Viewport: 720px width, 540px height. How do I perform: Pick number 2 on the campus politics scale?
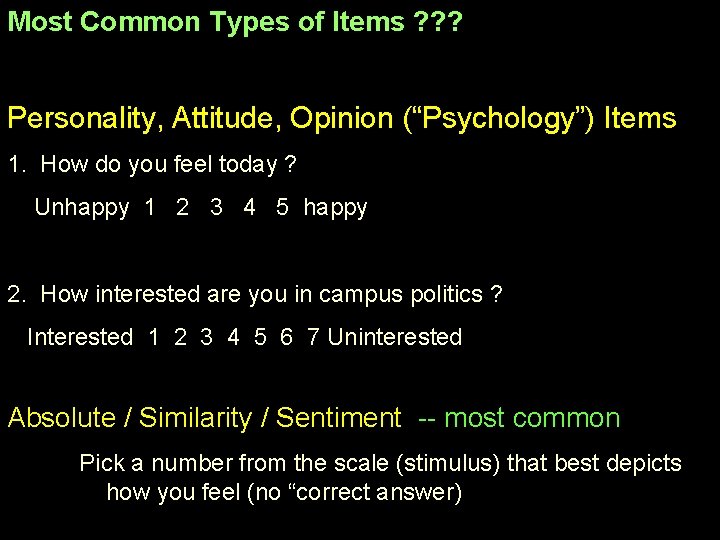coord(180,338)
